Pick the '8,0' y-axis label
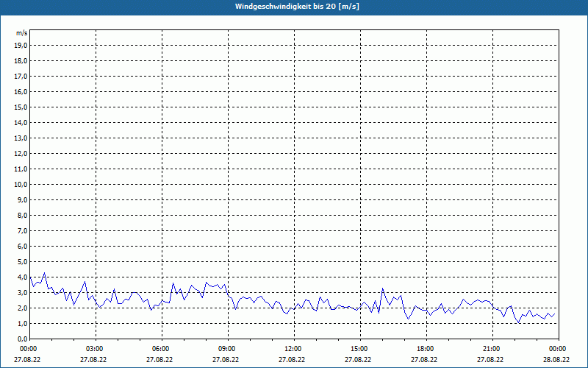This screenshot has width=588, height=368. (22, 215)
